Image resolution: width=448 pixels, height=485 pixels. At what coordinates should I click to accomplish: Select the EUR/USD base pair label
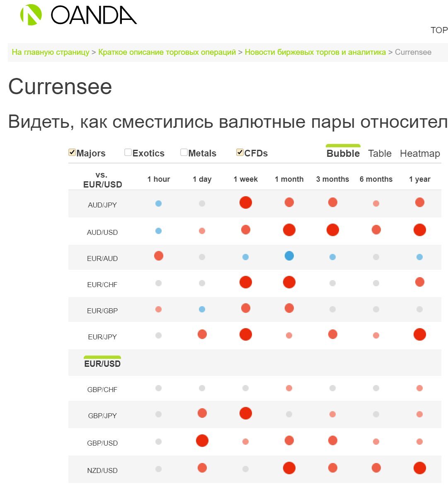[x=102, y=363]
